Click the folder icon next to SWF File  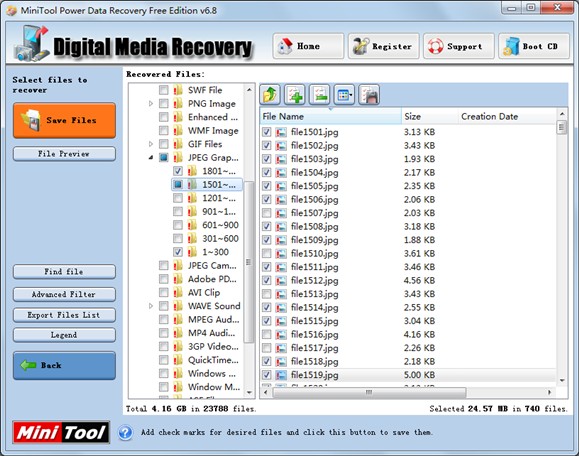(178, 90)
